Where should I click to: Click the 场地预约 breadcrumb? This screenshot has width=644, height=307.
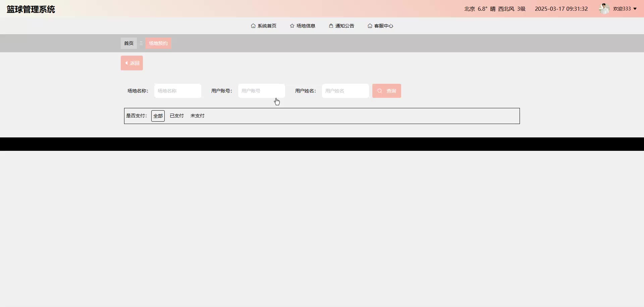click(158, 43)
